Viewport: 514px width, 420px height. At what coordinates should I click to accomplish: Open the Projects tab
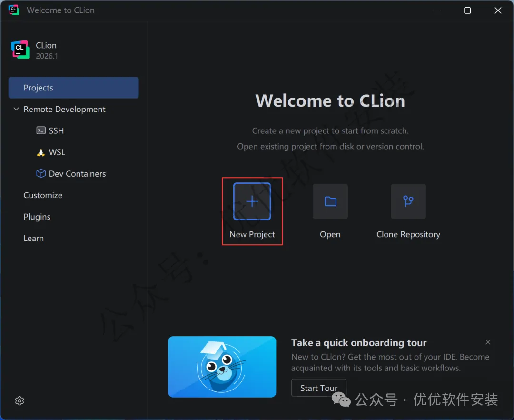pyautogui.click(x=73, y=88)
